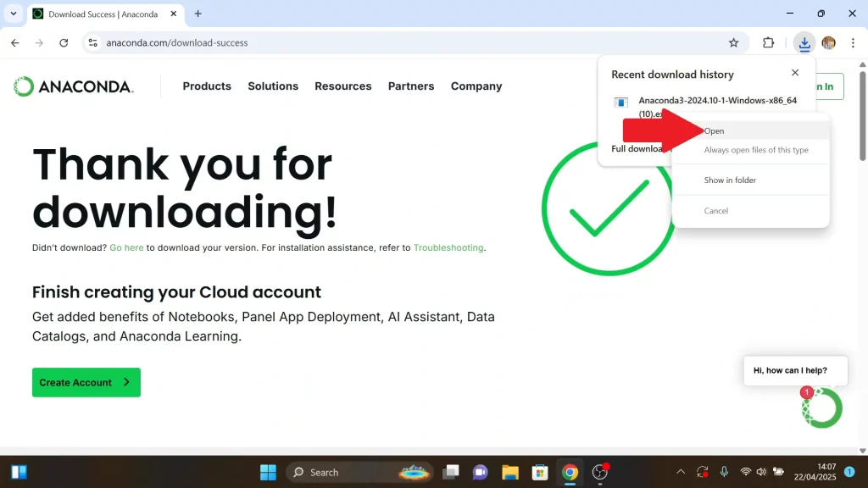
Task: Open the widgets panel icon at taskbar left
Action: click(x=19, y=472)
